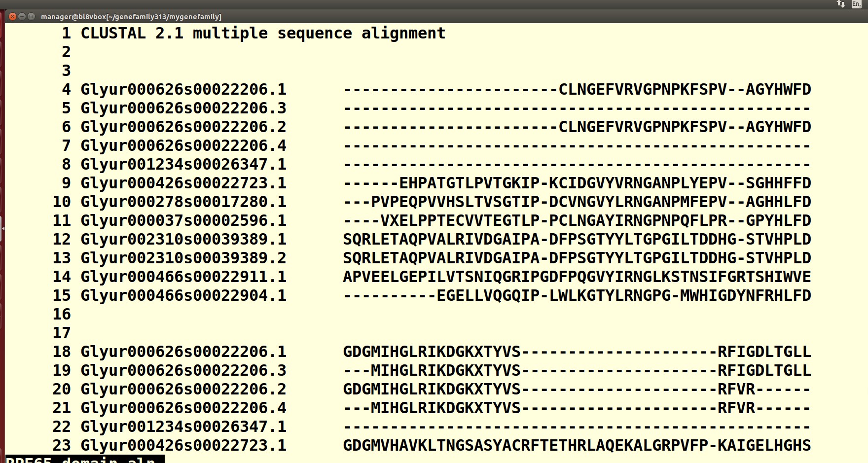Click Glyur000626s00022206.3 on line 19
868x463 pixels.
click(183, 371)
